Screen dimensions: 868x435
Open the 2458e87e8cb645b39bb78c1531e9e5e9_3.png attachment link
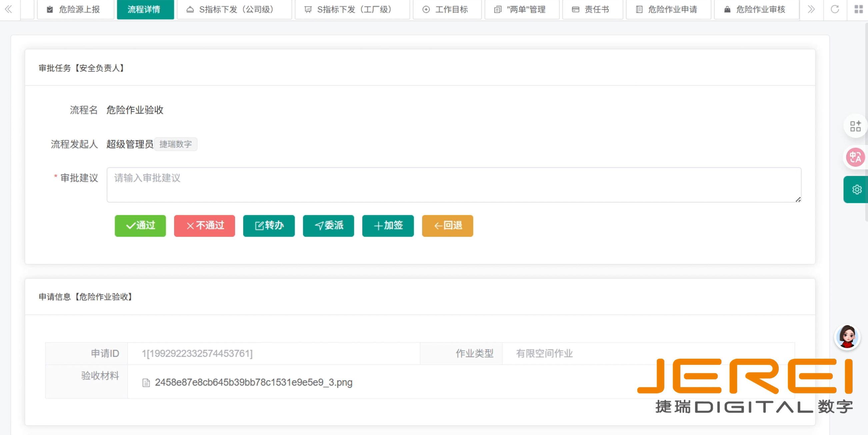253,382
